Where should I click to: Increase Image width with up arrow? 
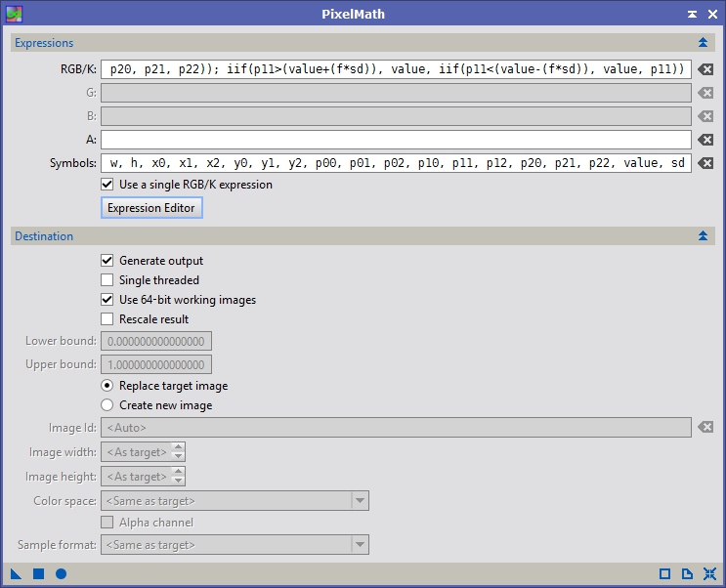point(178,446)
